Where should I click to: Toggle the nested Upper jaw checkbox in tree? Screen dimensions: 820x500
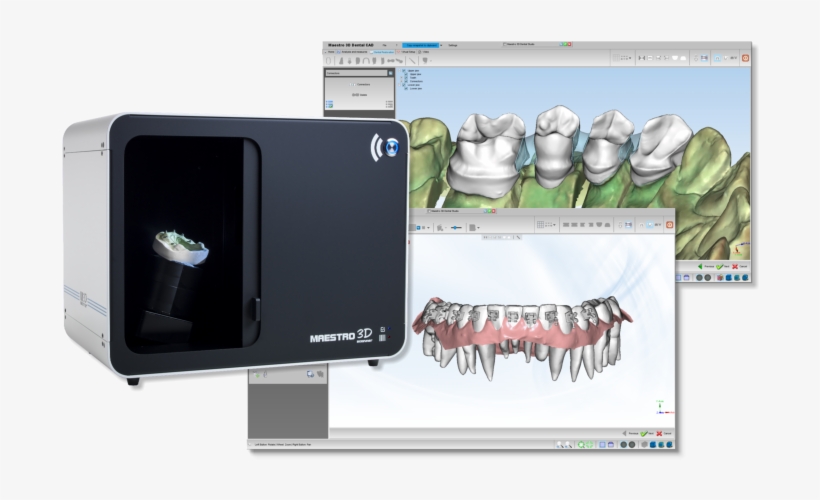(406, 74)
